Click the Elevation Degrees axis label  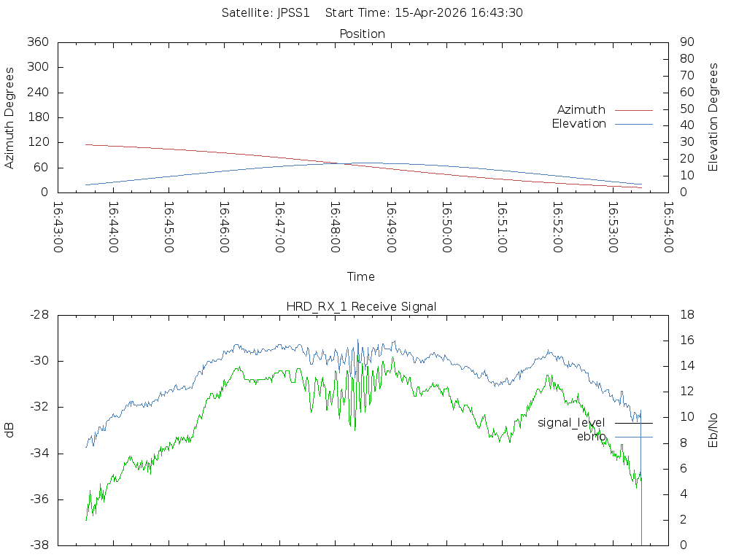click(713, 117)
